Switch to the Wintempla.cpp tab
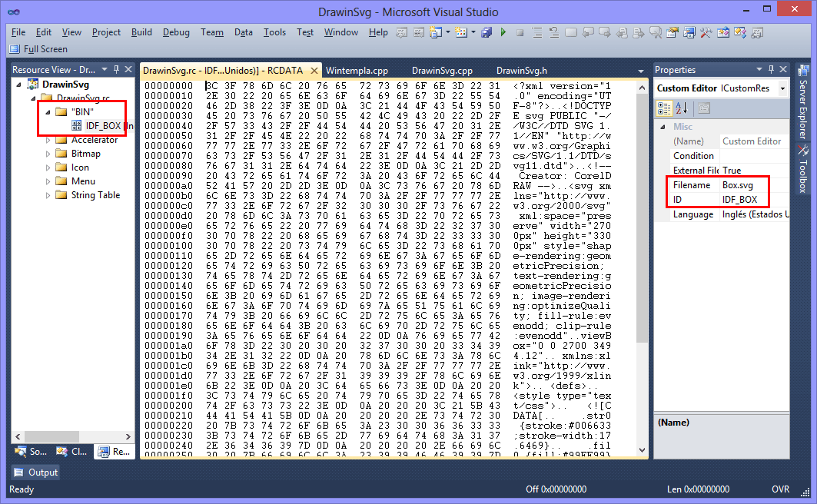Image resolution: width=817 pixels, height=504 pixels. click(357, 70)
